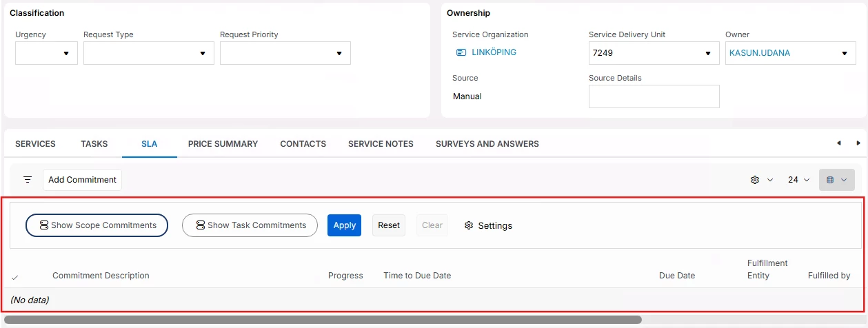Click the LINKÖPING organization icon
Viewport: 868px width, 328px height.
click(x=461, y=52)
